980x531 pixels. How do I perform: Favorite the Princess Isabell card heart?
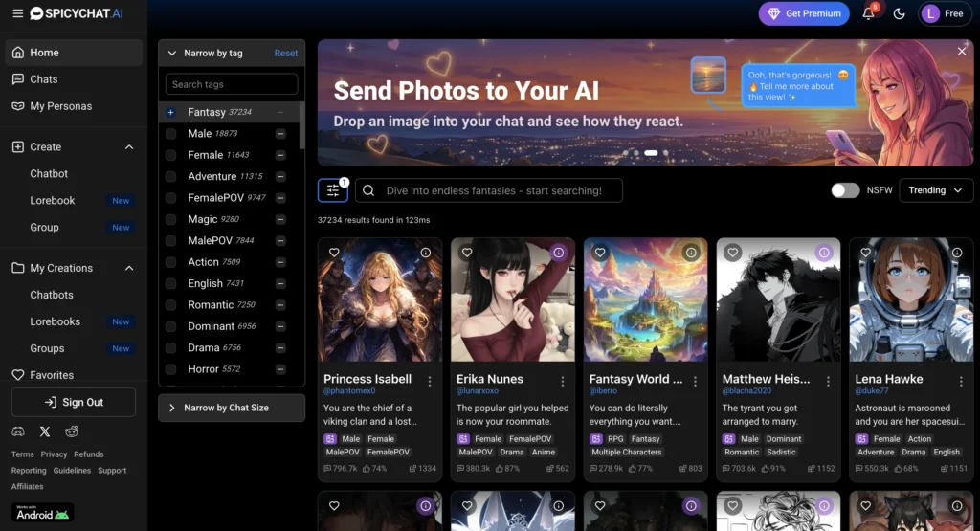334,253
